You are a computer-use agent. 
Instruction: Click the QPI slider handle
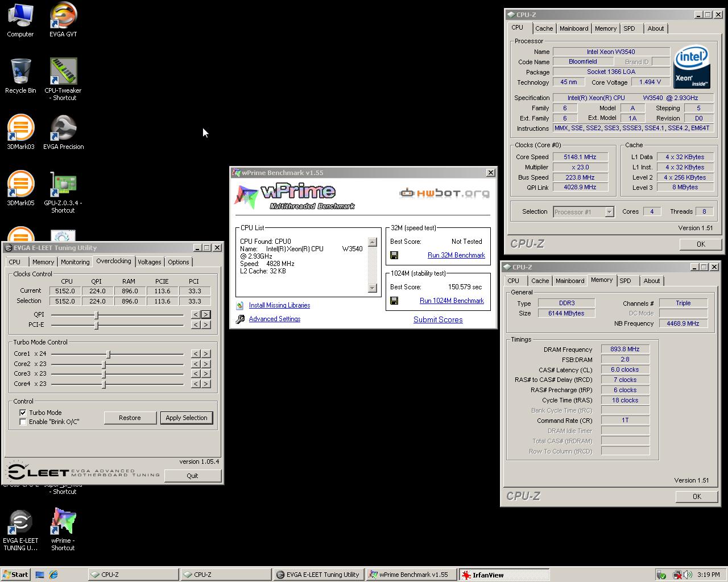tap(96, 314)
